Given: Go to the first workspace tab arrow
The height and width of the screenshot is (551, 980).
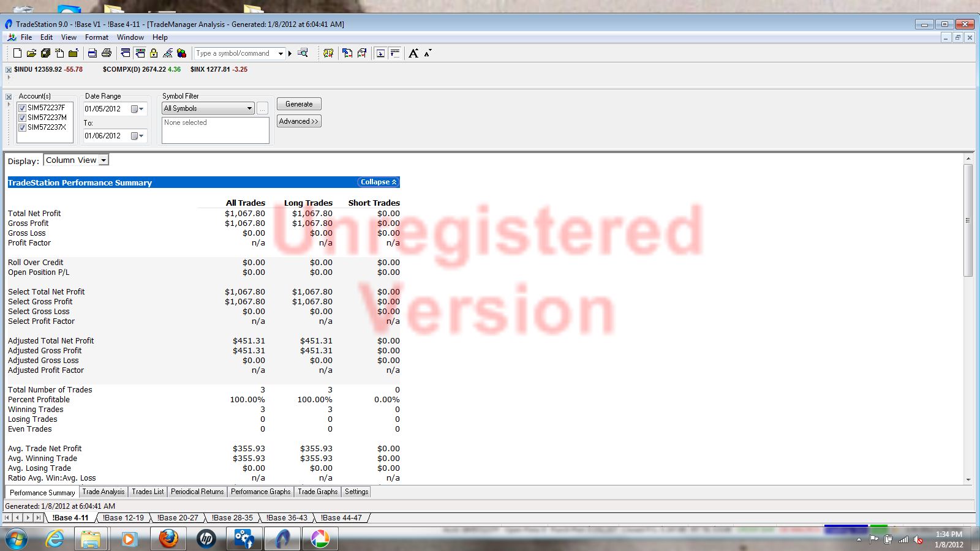Looking at the screenshot, I should tap(7, 518).
